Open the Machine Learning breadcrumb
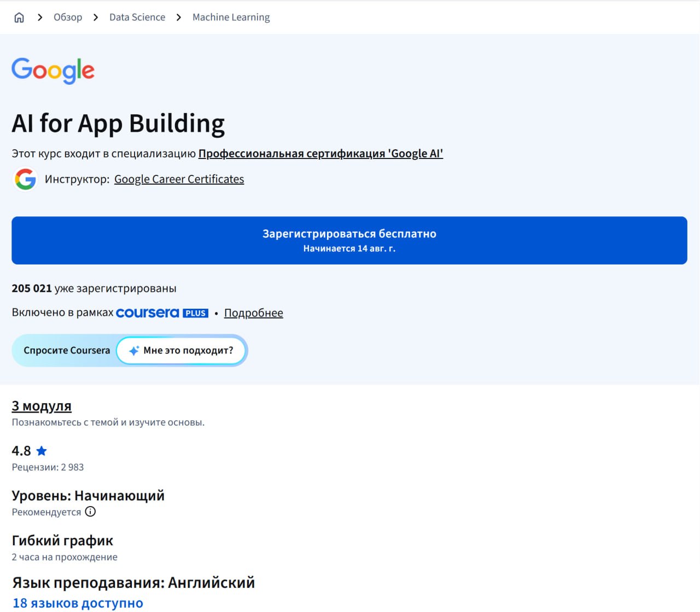The width and height of the screenshot is (700, 612). pos(231,17)
